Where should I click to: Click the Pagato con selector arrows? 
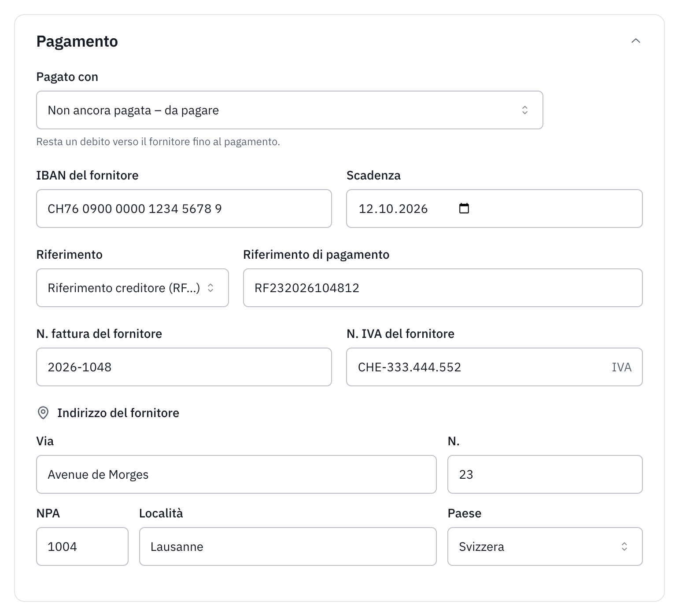524,110
